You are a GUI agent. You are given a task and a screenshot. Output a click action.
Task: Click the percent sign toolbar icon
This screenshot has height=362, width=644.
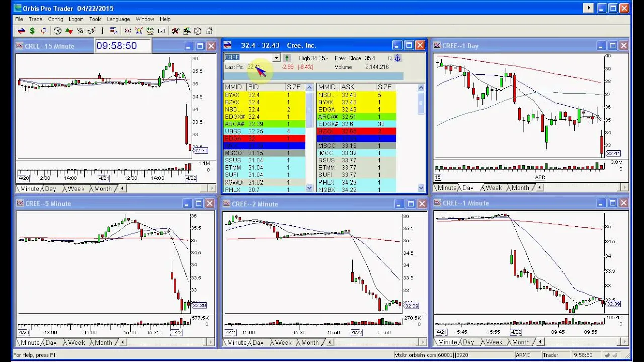pyautogui.click(x=80, y=31)
